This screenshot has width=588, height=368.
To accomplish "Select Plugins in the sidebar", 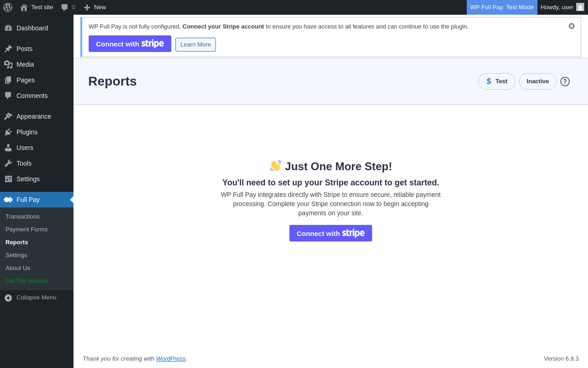I will point(37,132).
